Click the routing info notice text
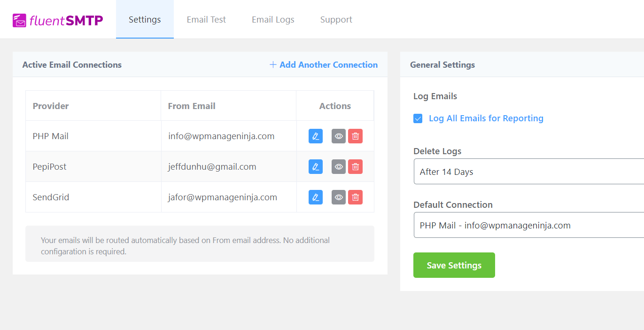The width and height of the screenshot is (644, 330). [x=186, y=246]
